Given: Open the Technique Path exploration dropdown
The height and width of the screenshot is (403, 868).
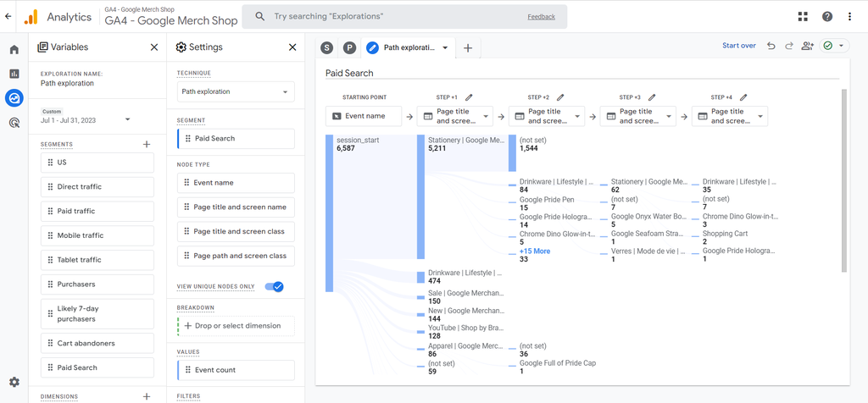Looking at the screenshot, I should pyautogui.click(x=236, y=91).
